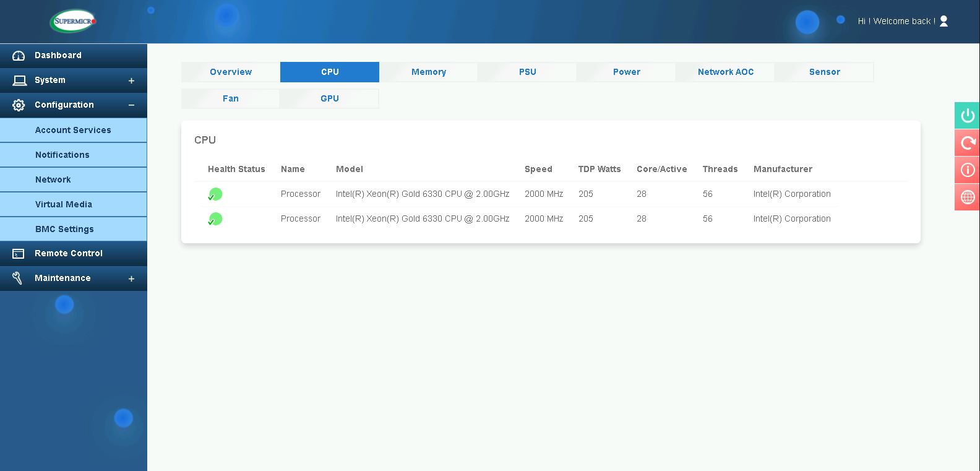Click the Configuration gear icon
This screenshot has width=980, height=471.
[19, 105]
